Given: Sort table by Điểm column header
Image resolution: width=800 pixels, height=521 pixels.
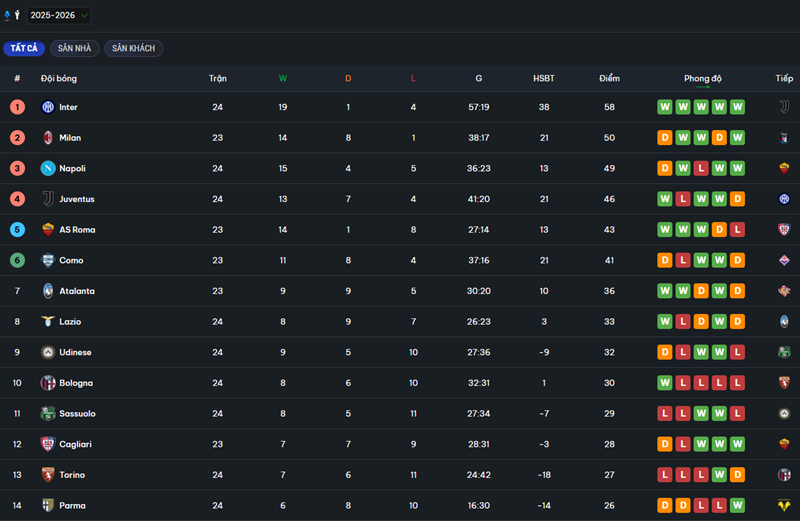Looking at the screenshot, I should [609, 78].
